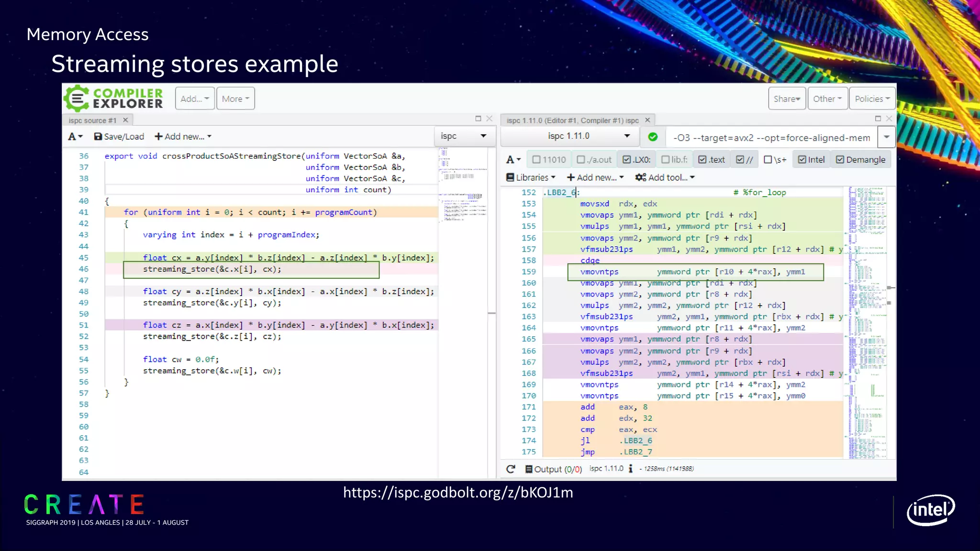This screenshot has width=980, height=551.
Task: Click the .LBB2_7 jump target on line 175
Action: (635, 452)
